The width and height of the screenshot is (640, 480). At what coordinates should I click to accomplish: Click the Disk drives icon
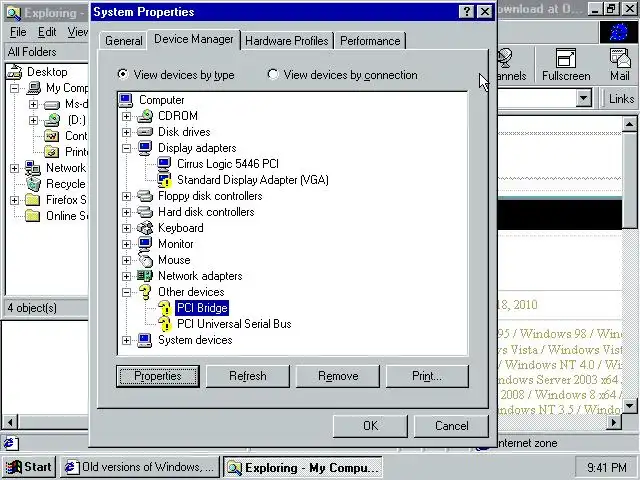point(145,132)
